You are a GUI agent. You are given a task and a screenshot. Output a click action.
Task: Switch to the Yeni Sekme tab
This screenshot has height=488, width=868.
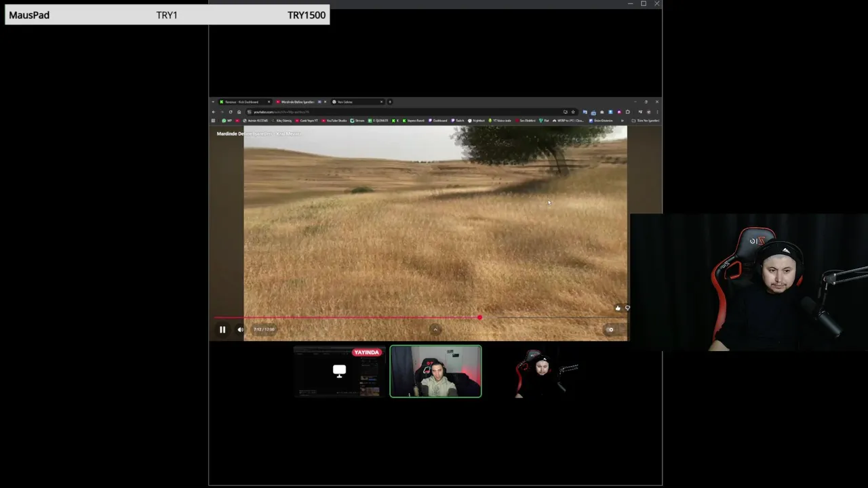358,102
